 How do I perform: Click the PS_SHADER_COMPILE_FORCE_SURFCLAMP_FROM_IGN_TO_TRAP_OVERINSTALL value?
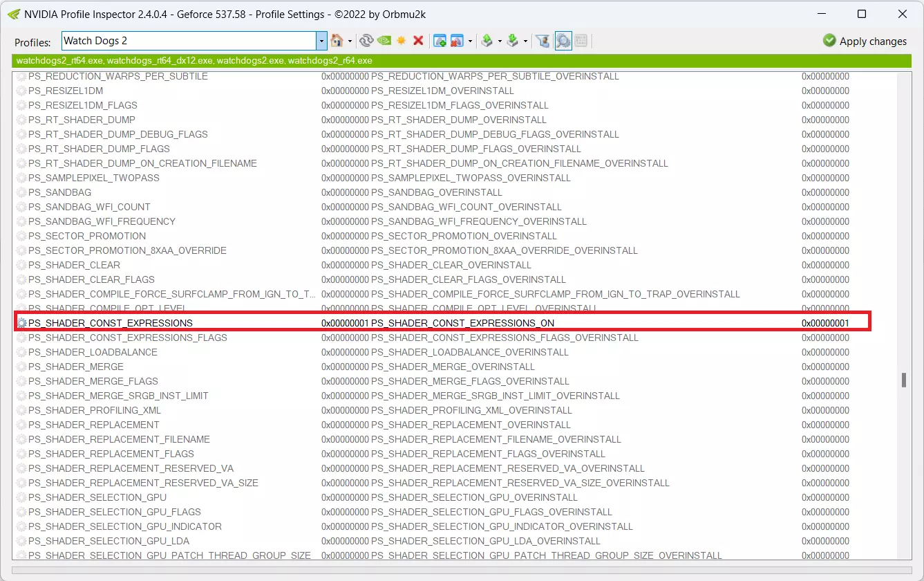(x=556, y=294)
